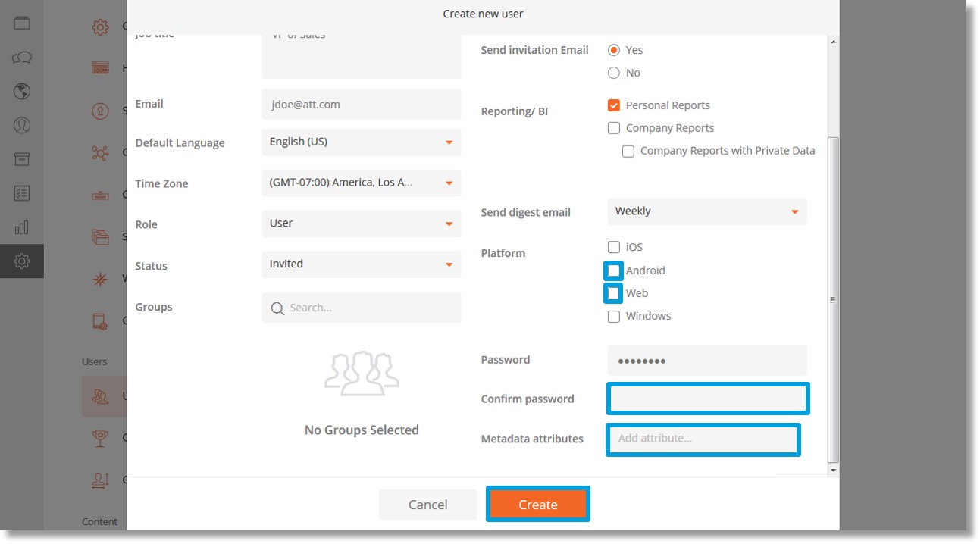Viewport: 980px width, 544px height.
Task: Open the checklist icon in sidebar
Action: (x=22, y=193)
